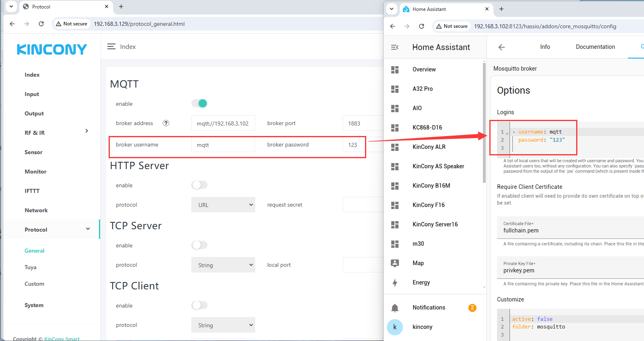Open the Info tab
644x341 pixels.
click(x=545, y=47)
